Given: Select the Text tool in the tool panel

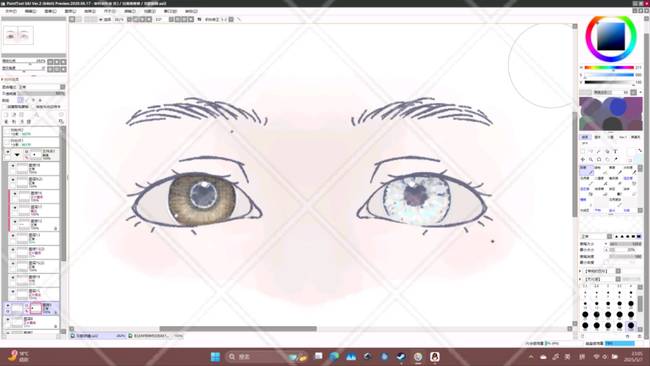Looking at the screenshot, I should pos(615,151).
